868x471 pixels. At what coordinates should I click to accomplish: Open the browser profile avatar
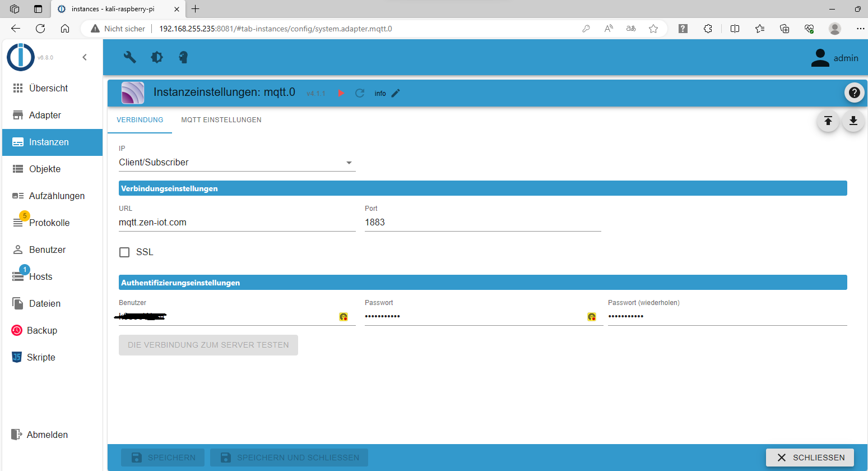click(835, 29)
